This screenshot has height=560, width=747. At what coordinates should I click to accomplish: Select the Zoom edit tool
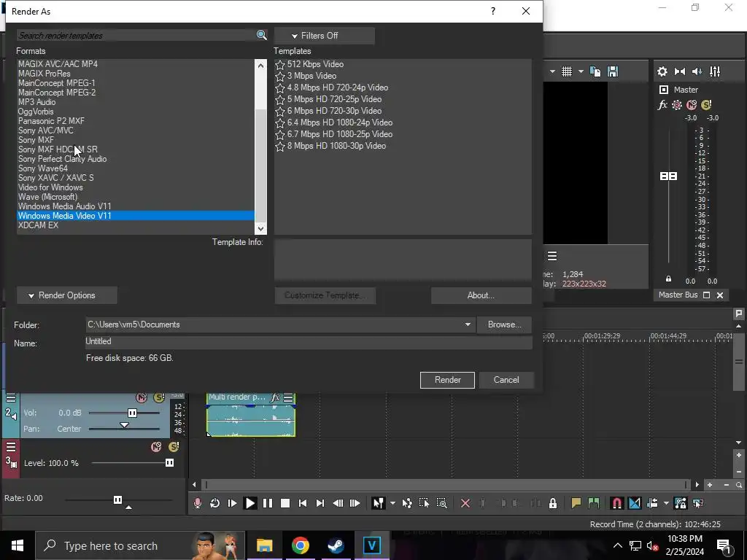point(441,503)
